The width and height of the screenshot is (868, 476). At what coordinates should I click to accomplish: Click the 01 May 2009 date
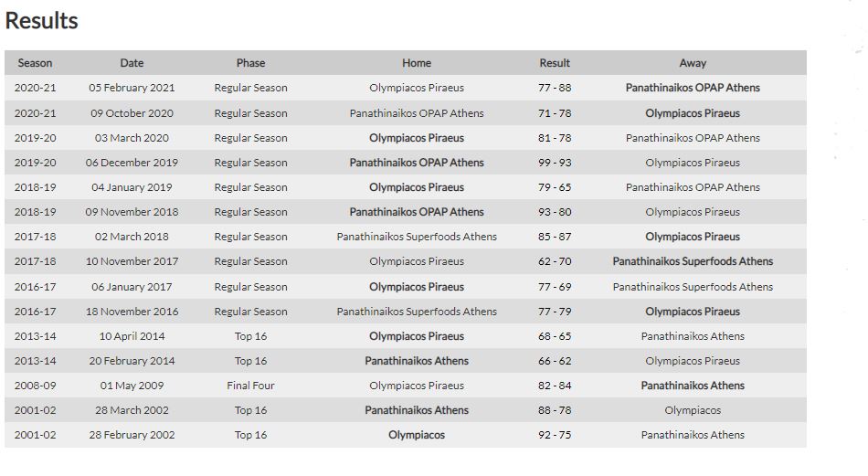pos(132,386)
